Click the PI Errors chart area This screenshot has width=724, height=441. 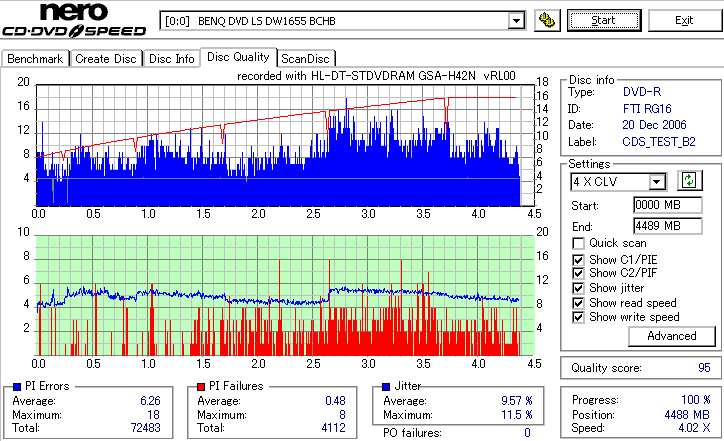coord(285,145)
